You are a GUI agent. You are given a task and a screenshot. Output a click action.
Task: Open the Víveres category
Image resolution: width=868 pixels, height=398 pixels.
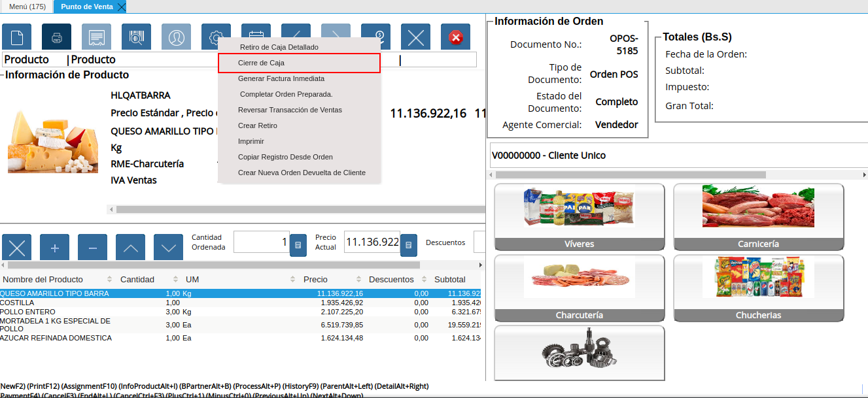click(x=579, y=216)
